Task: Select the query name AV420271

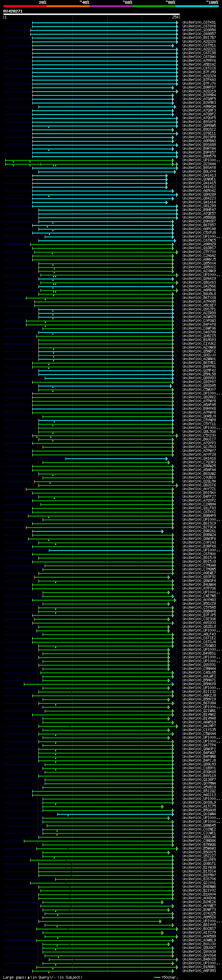Action: [13, 11]
